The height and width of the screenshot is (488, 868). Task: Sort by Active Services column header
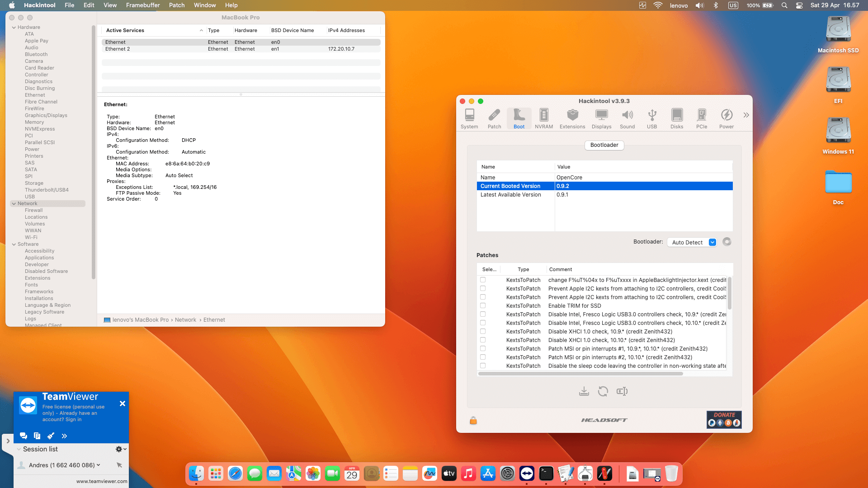point(154,30)
